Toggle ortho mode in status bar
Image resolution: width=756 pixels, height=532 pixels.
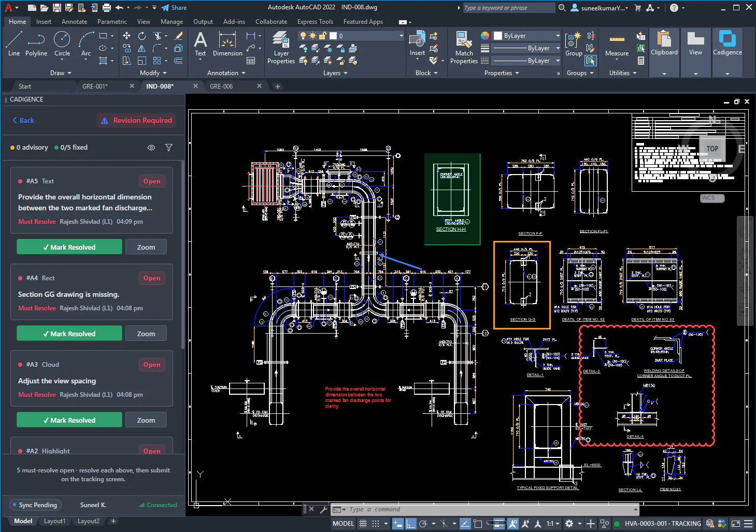(x=410, y=524)
